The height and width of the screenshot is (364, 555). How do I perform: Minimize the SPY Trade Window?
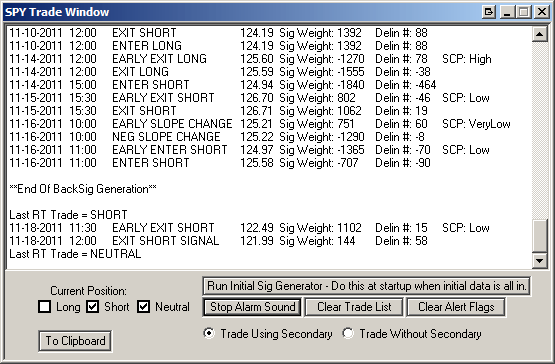(507, 12)
